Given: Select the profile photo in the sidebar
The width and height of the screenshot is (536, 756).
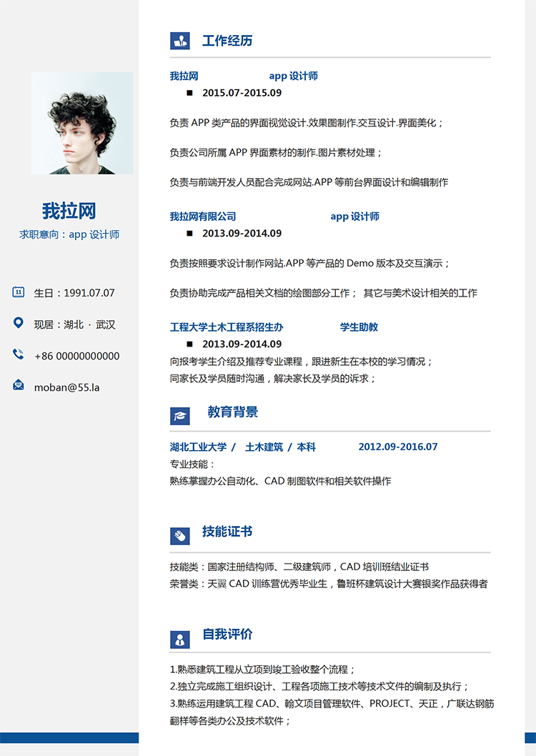Looking at the screenshot, I should coord(81,123).
